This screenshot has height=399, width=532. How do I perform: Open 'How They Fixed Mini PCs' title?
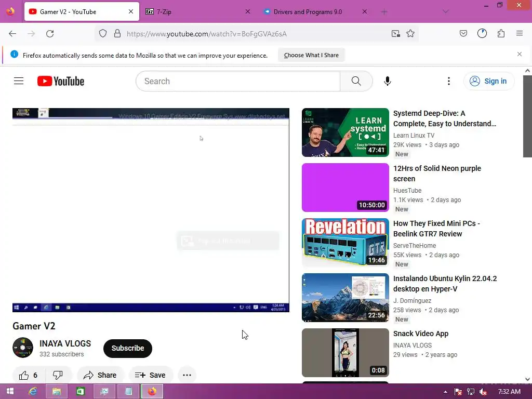[436, 229]
